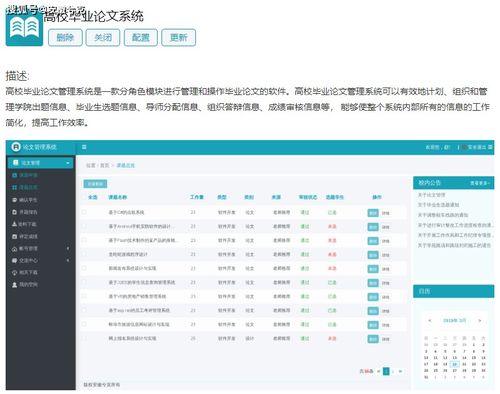Toggle the sidebar with the hamburger icon
Viewport: 500px width, 394px height.
click(x=84, y=147)
